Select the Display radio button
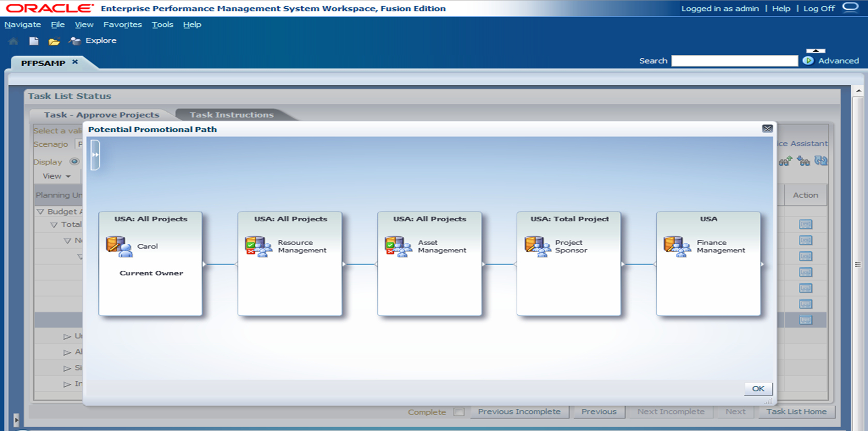868x431 pixels. click(74, 161)
